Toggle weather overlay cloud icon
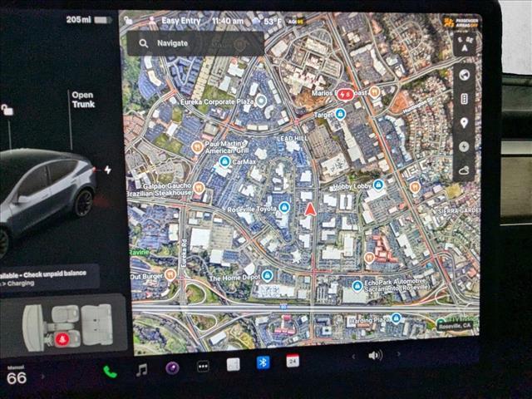 point(464,170)
